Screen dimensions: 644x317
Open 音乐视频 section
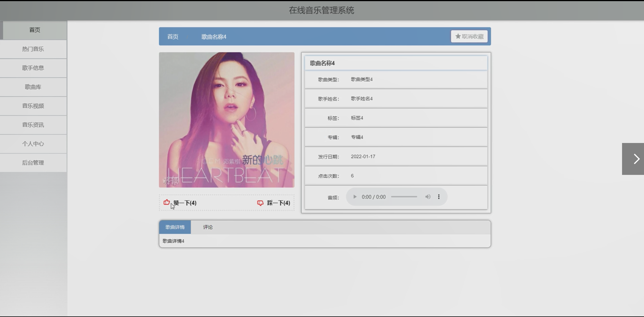pyautogui.click(x=33, y=106)
